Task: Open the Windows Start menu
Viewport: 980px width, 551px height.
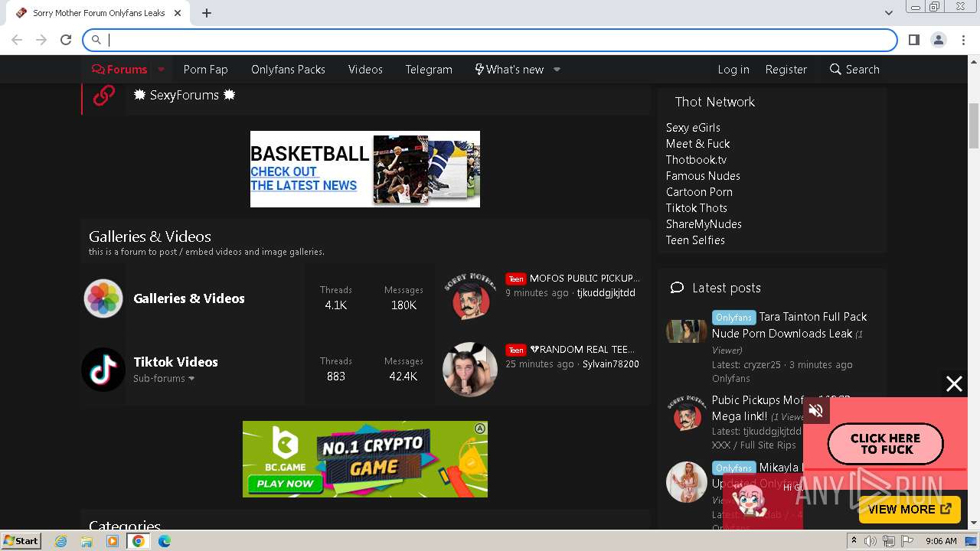Action: coord(21,540)
